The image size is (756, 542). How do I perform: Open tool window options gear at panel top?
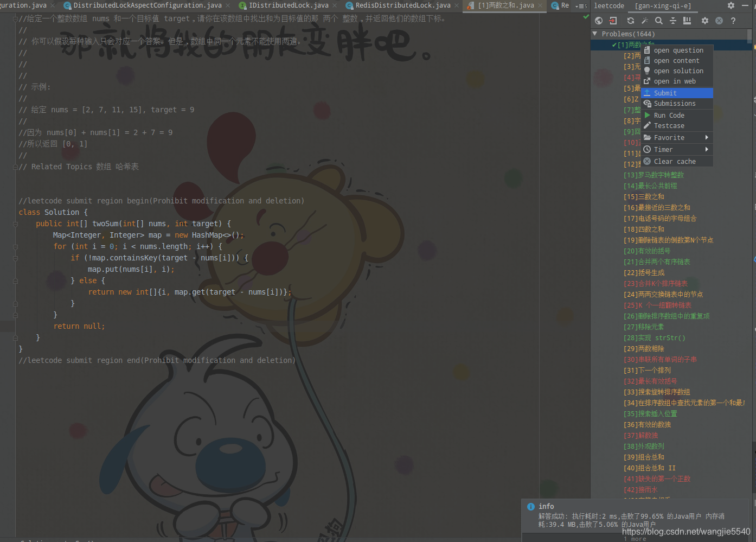point(731,5)
